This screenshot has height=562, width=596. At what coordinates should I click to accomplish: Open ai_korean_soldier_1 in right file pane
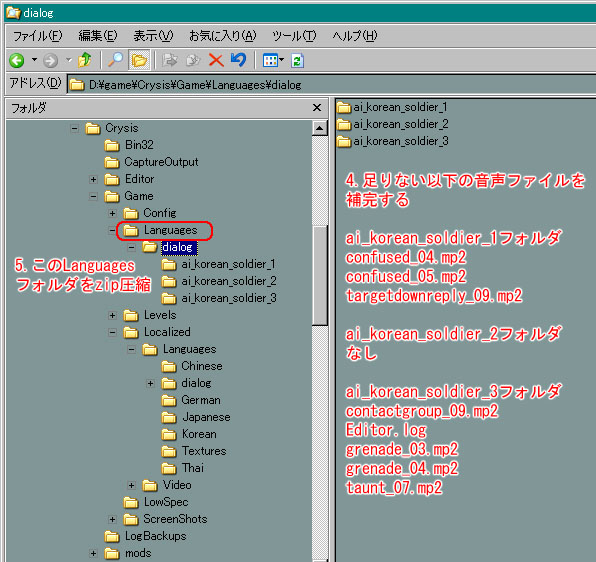392,107
